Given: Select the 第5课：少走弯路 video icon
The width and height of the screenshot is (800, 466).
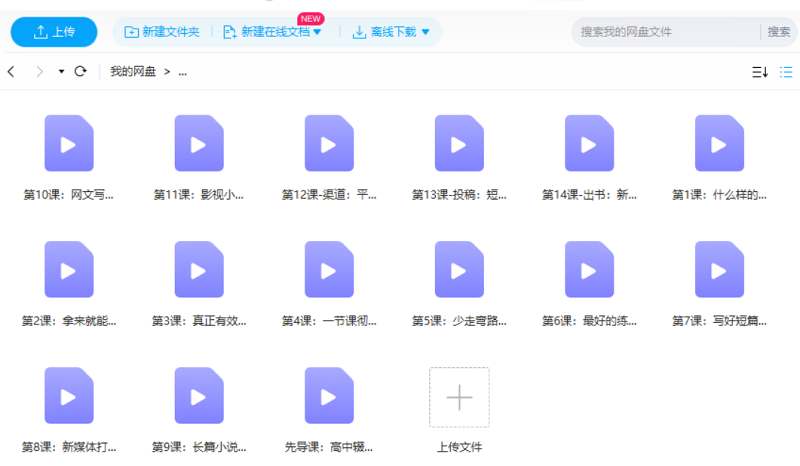Looking at the screenshot, I should [459, 270].
